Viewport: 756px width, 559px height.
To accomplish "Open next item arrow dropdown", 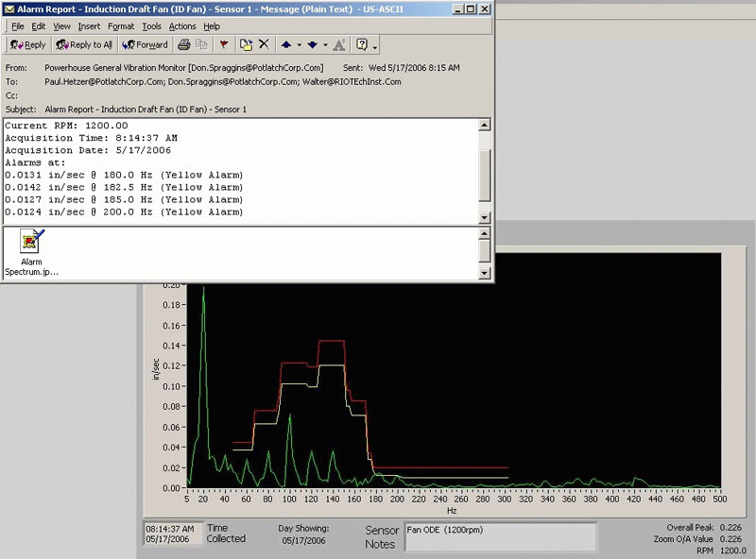I will click(325, 44).
